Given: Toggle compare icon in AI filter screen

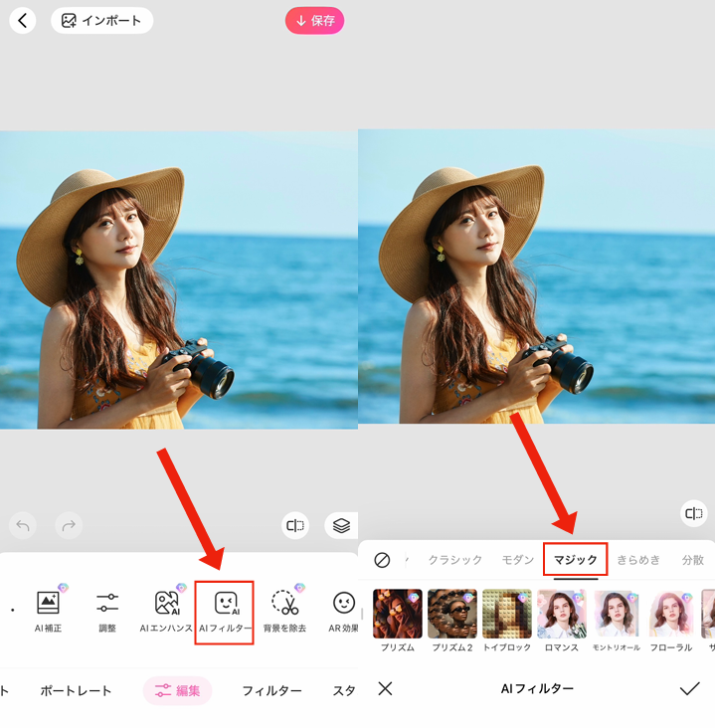Looking at the screenshot, I should coord(694,513).
